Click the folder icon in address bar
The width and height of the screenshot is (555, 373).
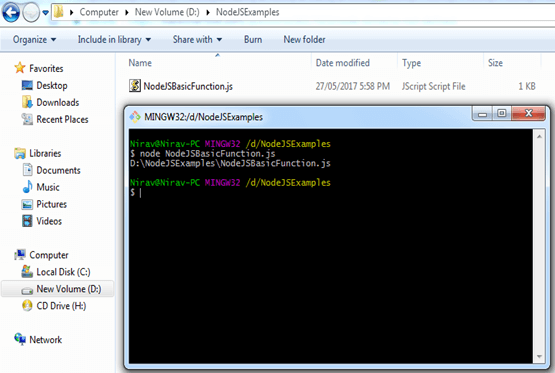pos(59,12)
